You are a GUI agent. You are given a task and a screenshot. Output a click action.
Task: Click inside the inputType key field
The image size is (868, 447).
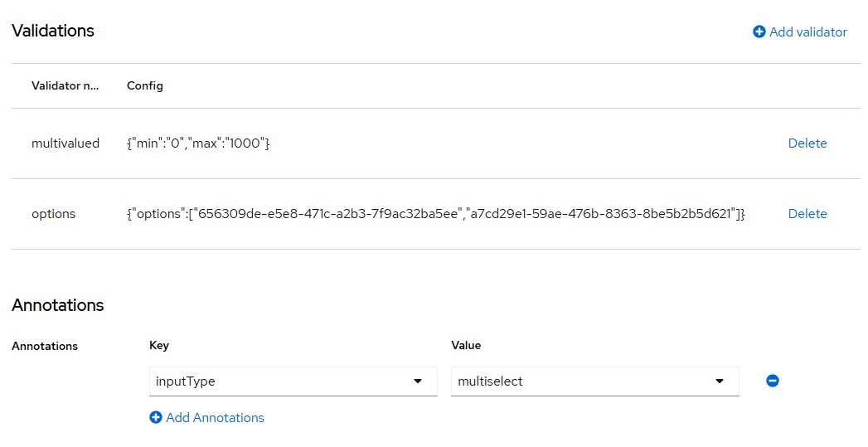point(293,381)
